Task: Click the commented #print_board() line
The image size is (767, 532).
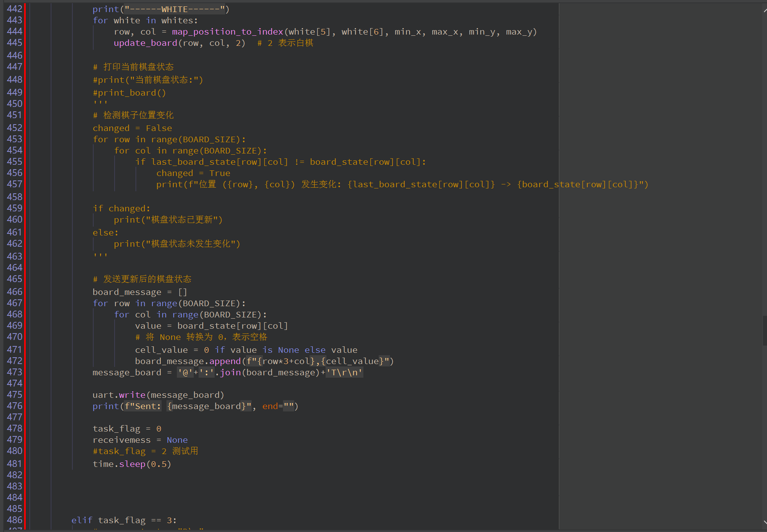Action: click(x=129, y=93)
